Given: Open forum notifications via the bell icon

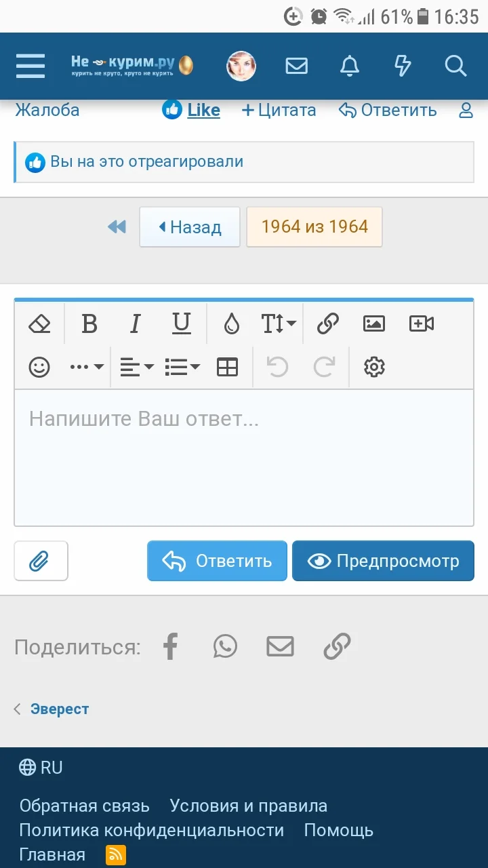Looking at the screenshot, I should coord(349,66).
